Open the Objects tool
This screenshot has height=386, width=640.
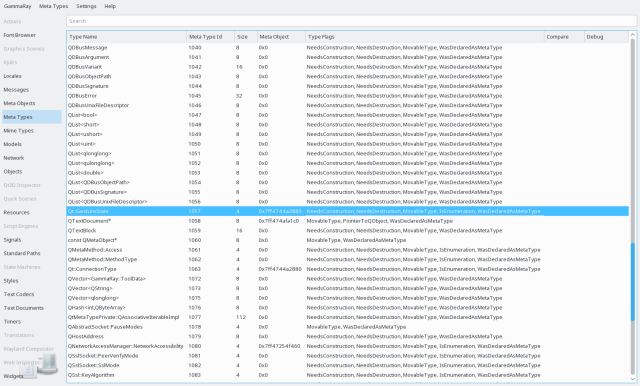click(32, 171)
